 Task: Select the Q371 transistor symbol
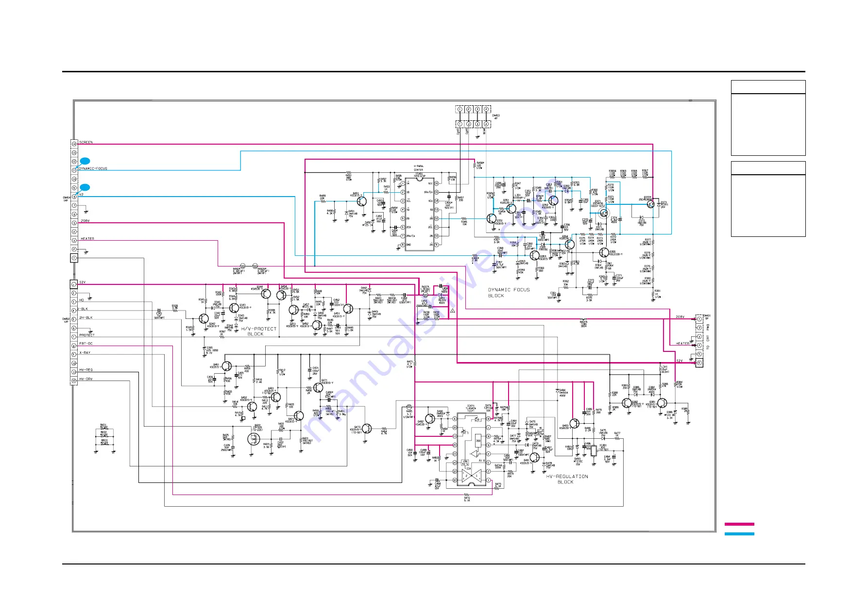point(603,213)
